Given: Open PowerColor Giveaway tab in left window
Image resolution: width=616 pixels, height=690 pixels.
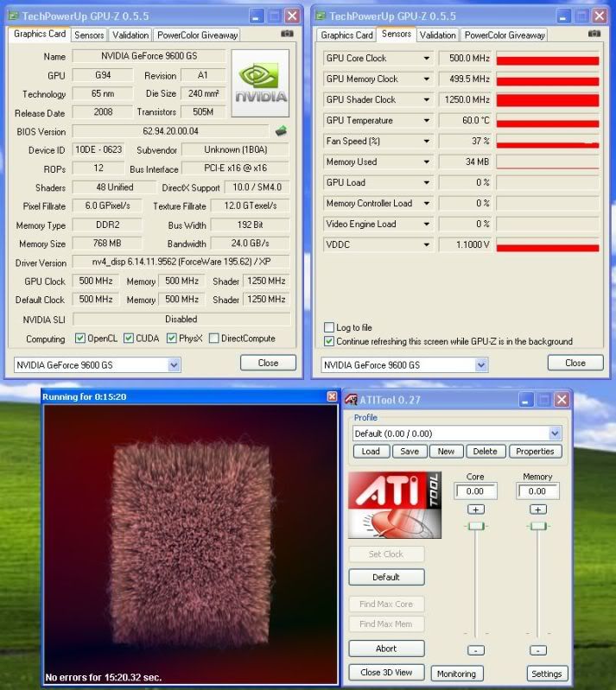Looking at the screenshot, I should [x=197, y=35].
